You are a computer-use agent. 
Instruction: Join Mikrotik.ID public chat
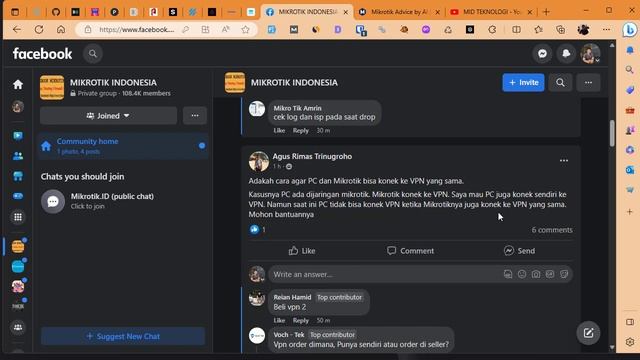123,201
